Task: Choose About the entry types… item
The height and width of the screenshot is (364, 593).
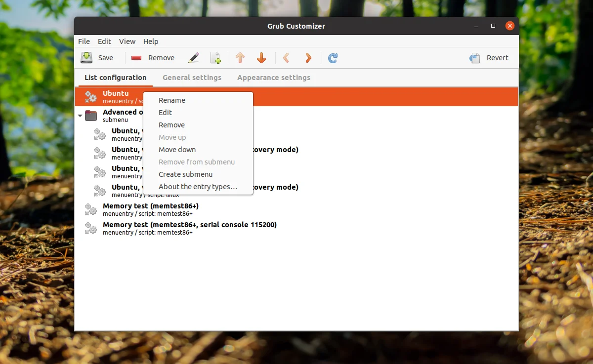Action: (x=198, y=187)
